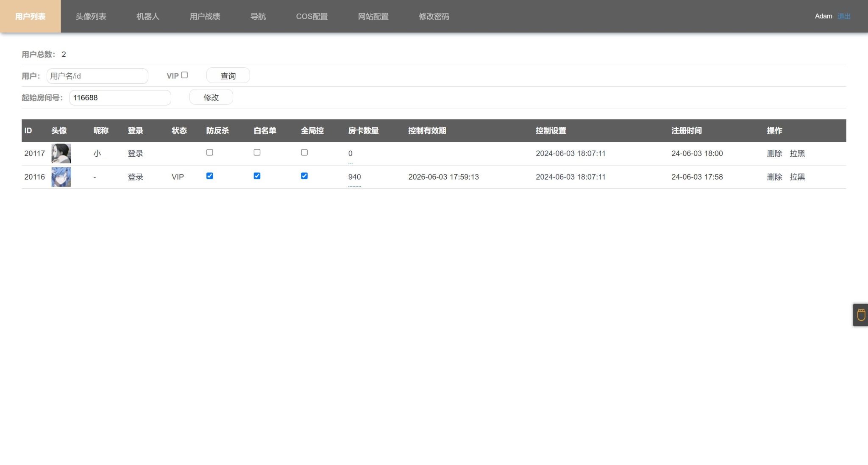Image resolution: width=868 pixels, height=465 pixels.
Task: Focus the 用户名/id search field
Action: coord(97,76)
